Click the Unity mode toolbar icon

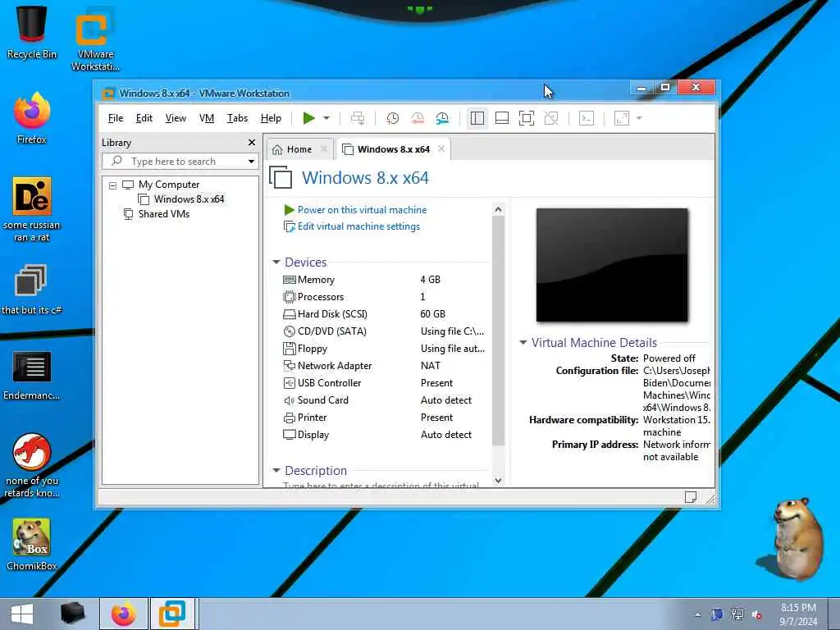[x=551, y=118]
